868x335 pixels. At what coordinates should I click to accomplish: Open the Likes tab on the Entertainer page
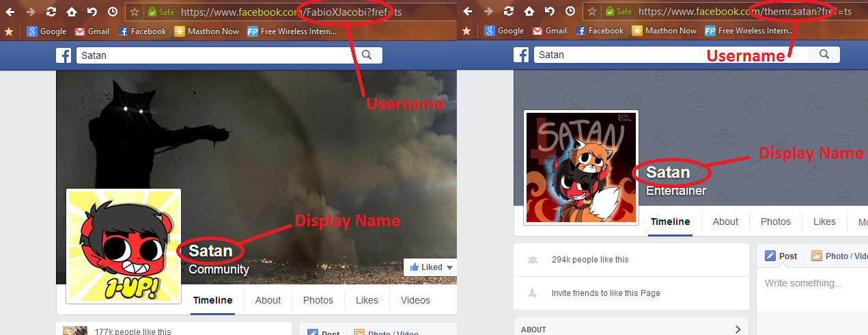(824, 222)
